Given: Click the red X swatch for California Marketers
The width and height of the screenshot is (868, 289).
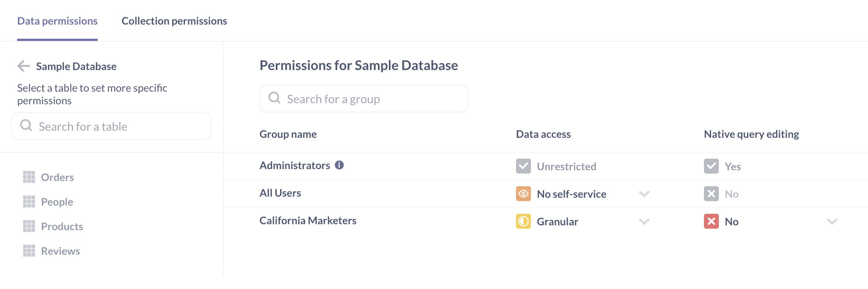Looking at the screenshot, I should click(x=711, y=221).
